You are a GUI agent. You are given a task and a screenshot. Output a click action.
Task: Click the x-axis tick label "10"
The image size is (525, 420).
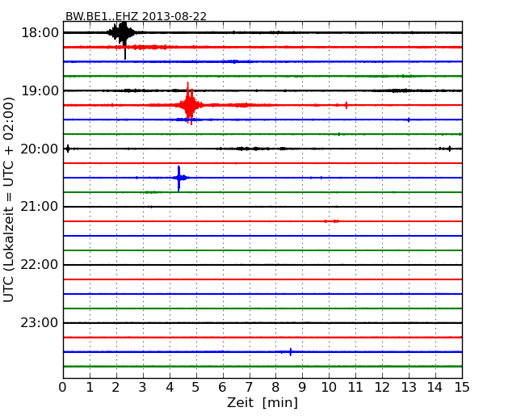click(x=329, y=388)
